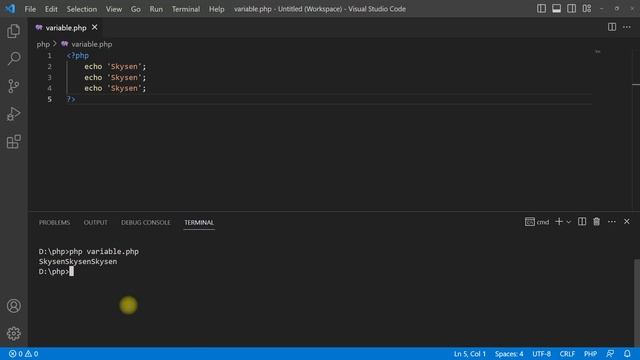The width and height of the screenshot is (640, 360).
Task: Split the terminal pane
Action: [x=582, y=222]
